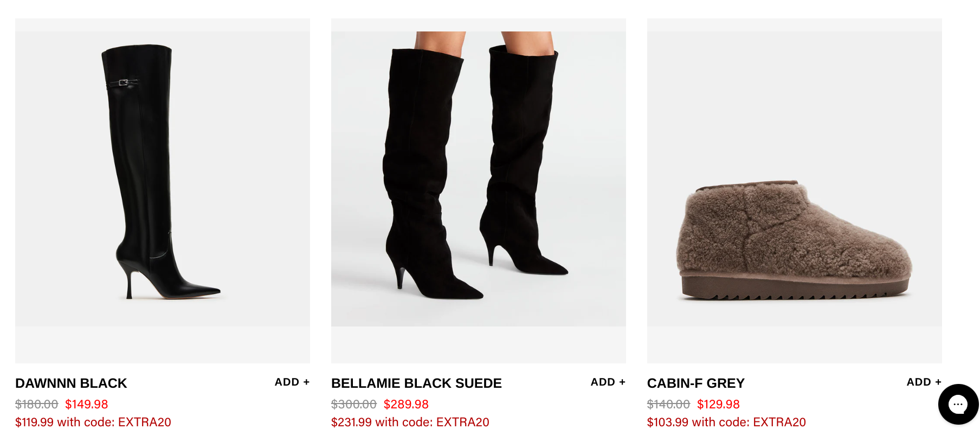
Task: Select the $129.98 sale price
Action: (x=718, y=404)
